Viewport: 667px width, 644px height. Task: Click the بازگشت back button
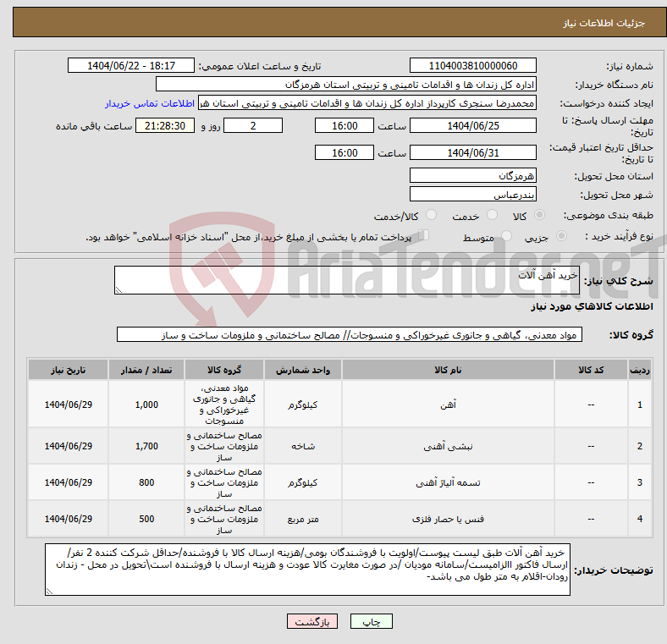pos(312,621)
